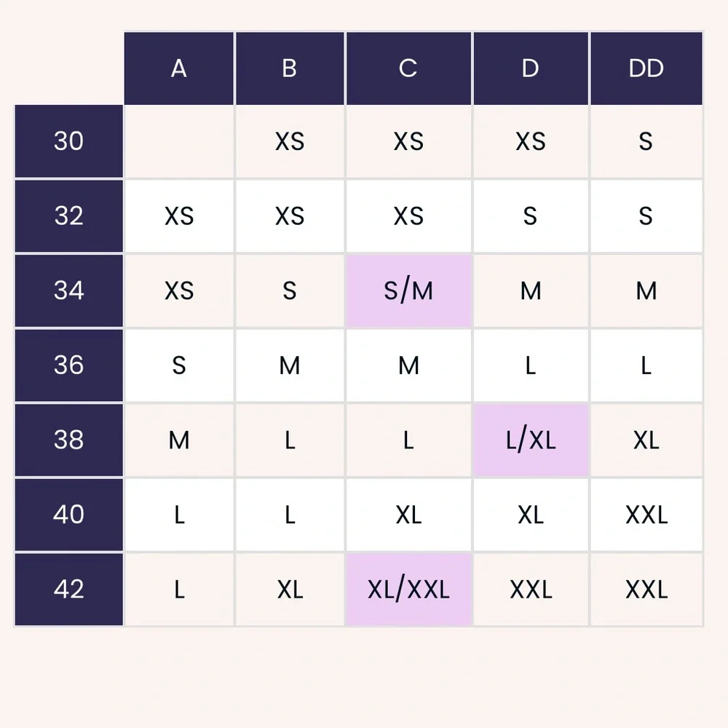Viewport: 728px width, 728px height.
Task: Click the band size 32 row header
Action: click(x=69, y=216)
